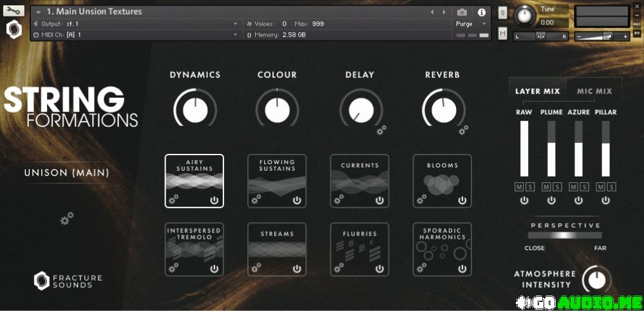Open Delay settings gear icon
Image resolution: width=644 pixels, height=311 pixels.
[381, 130]
